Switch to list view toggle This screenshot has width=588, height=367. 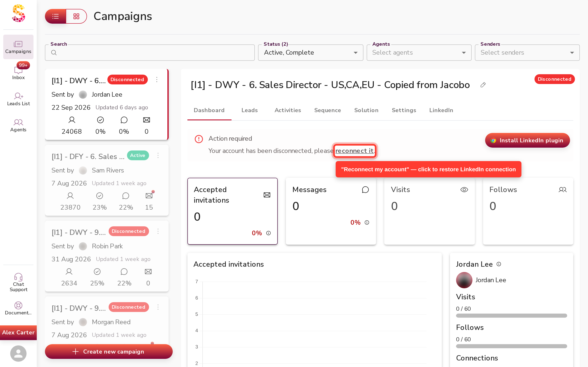(55, 16)
